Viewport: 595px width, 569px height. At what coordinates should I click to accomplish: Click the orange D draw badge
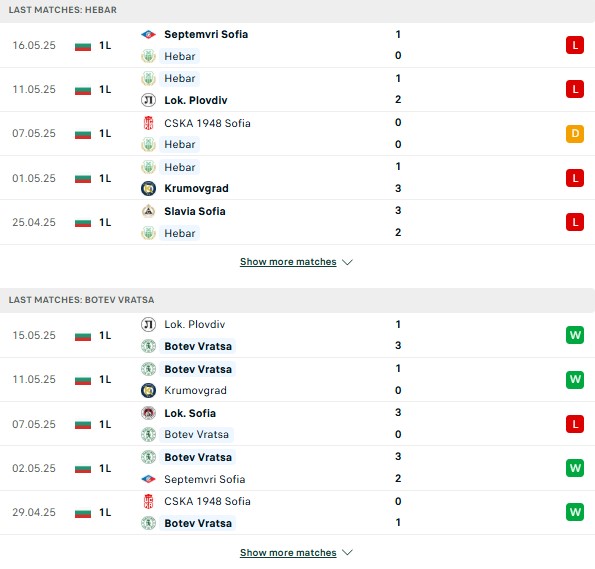tap(575, 134)
